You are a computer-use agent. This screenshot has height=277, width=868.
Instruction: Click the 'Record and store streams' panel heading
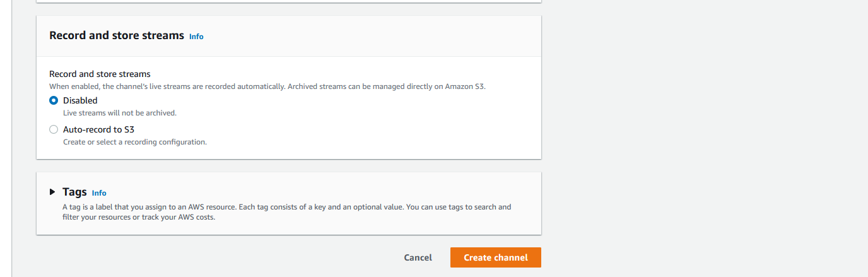click(x=117, y=35)
